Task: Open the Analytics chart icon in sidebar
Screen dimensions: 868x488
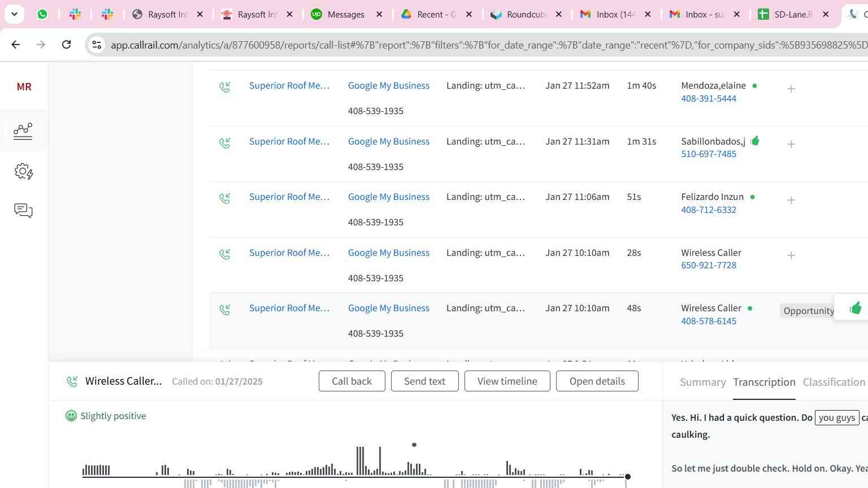Action: point(23,131)
